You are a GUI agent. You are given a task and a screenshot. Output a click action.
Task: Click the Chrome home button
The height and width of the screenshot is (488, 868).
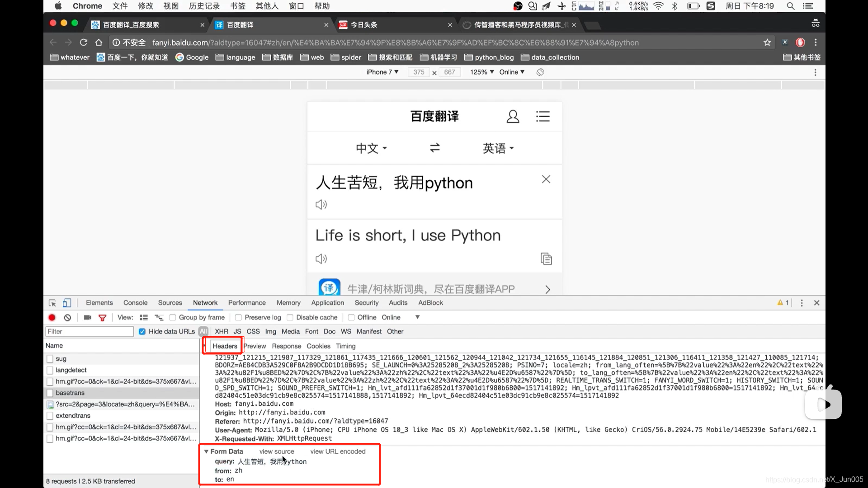[x=99, y=42]
